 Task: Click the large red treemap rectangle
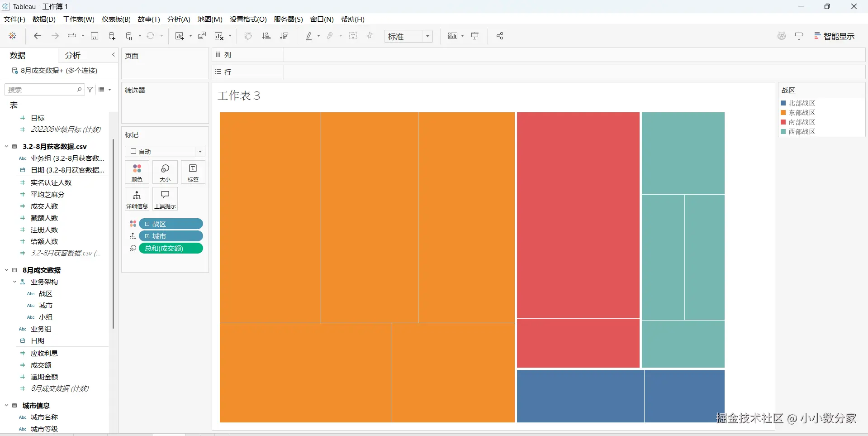578,216
